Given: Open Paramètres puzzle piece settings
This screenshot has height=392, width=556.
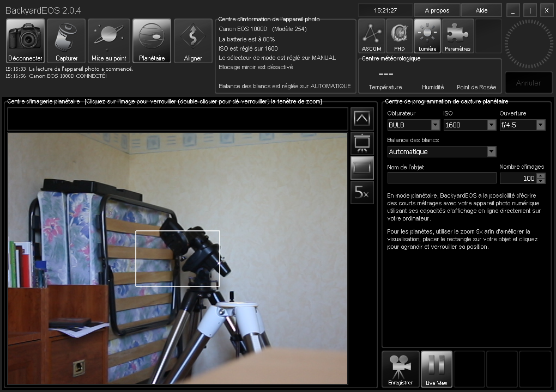Looking at the screenshot, I should point(458,36).
